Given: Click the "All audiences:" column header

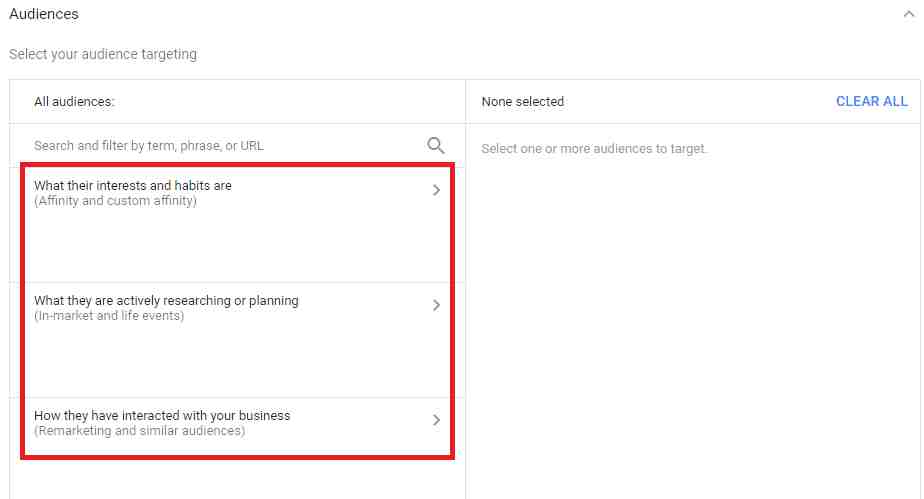Looking at the screenshot, I should (74, 101).
